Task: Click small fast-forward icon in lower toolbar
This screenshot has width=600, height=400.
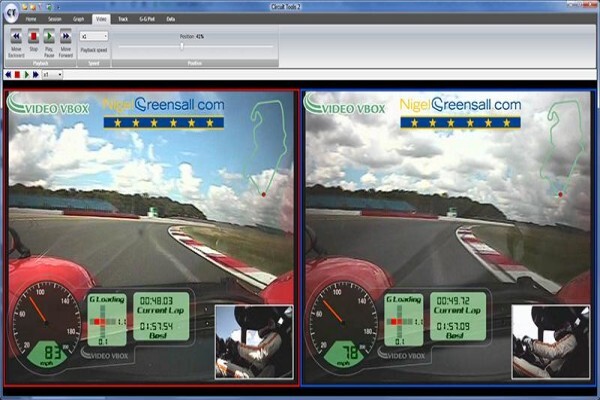Action: click(x=36, y=75)
